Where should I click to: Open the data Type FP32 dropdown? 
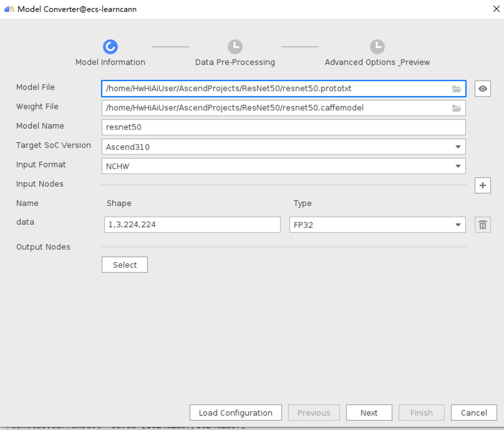point(377,225)
